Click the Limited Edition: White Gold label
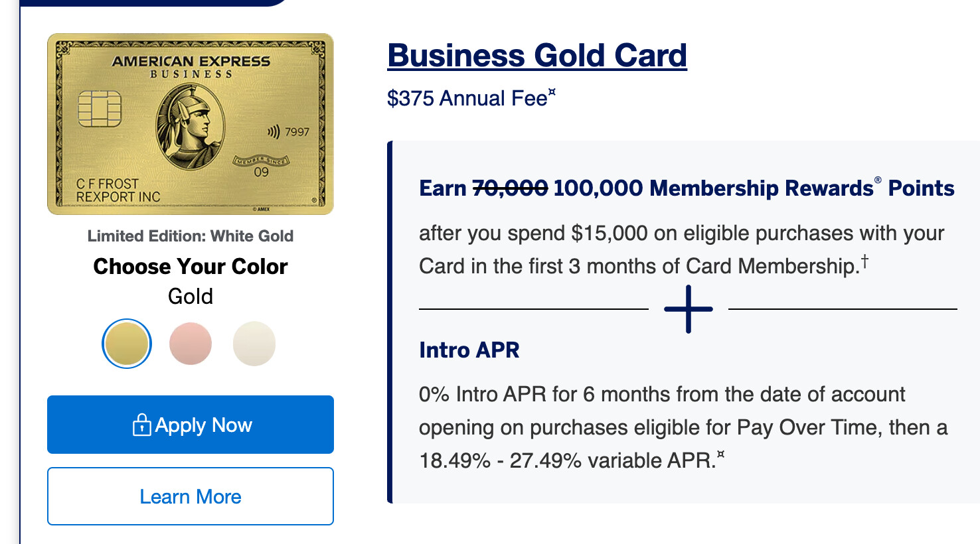 click(191, 236)
